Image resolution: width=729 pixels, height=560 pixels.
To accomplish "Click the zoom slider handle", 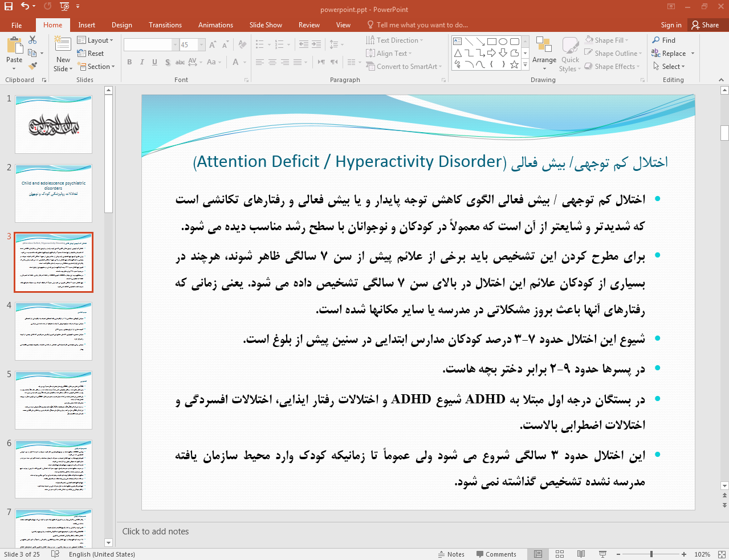I will 651,554.
